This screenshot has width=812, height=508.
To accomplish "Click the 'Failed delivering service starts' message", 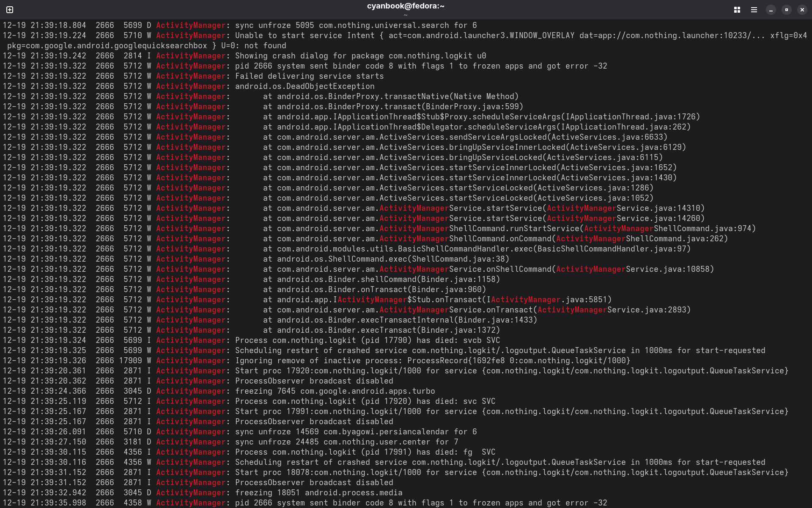I will point(309,76).
